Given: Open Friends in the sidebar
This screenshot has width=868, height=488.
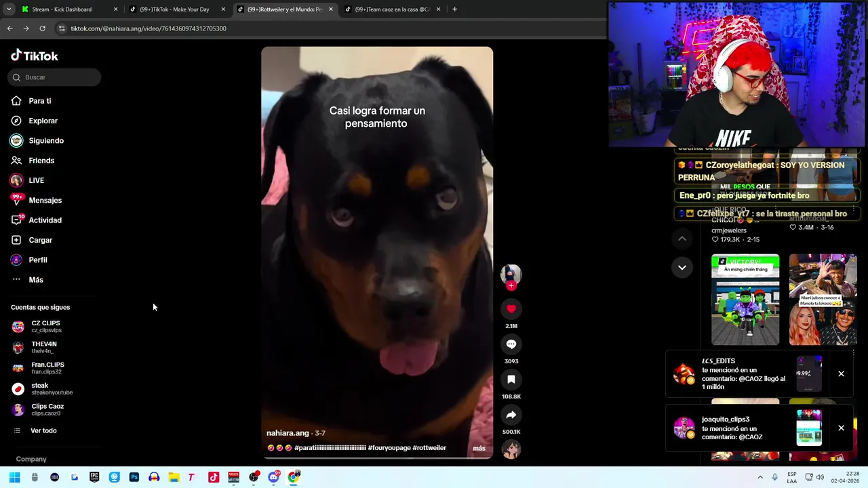Looking at the screenshot, I should (x=41, y=161).
